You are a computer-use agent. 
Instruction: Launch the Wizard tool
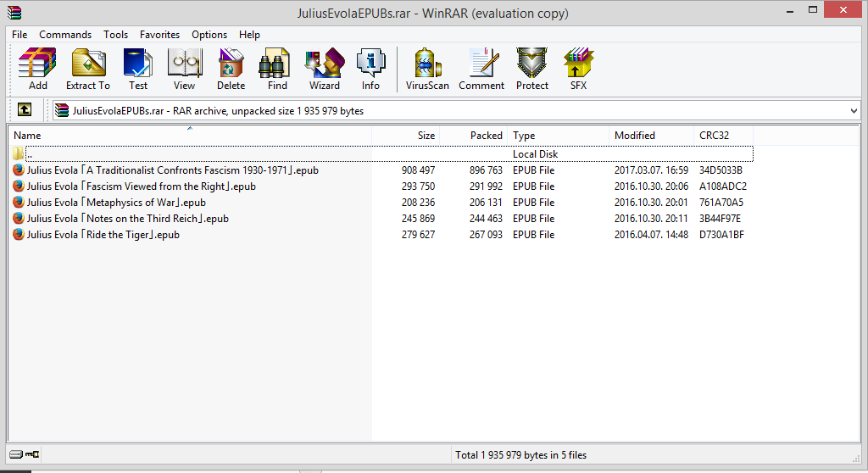[x=325, y=69]
